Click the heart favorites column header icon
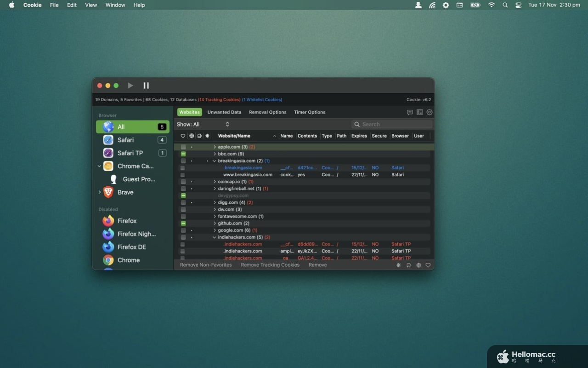The width and height of the screenshot is (588, 368). pos(183,136)
